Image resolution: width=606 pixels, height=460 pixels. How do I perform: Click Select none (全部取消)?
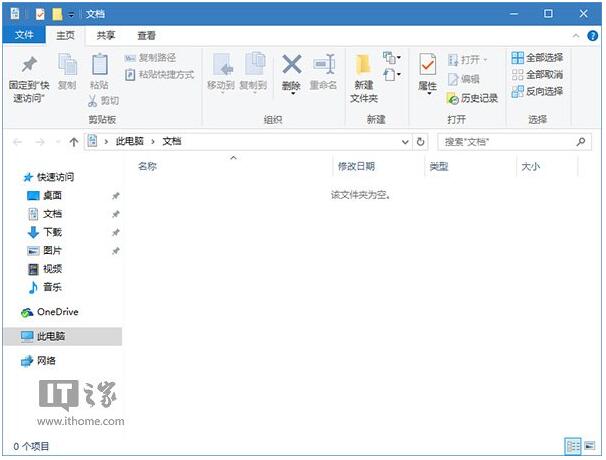point(537,75)
